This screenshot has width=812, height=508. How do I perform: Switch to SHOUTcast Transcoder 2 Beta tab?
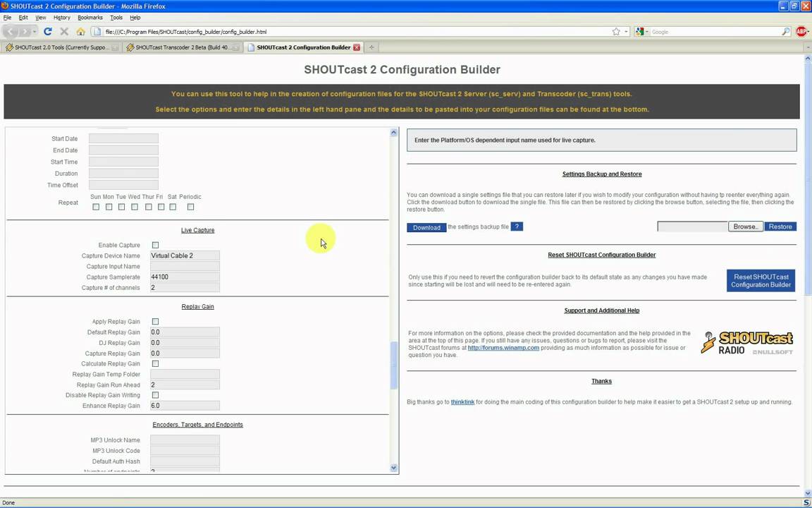tap(182, 47)
